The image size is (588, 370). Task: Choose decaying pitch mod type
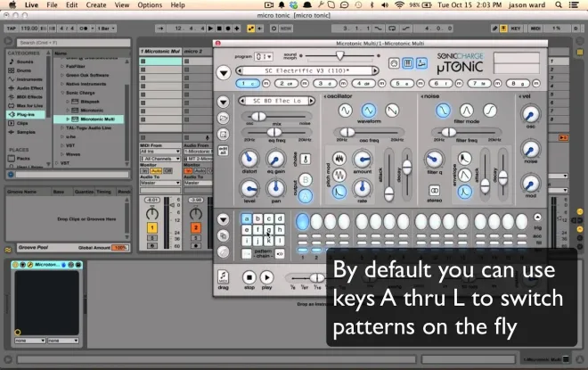[x=339, y=192]
